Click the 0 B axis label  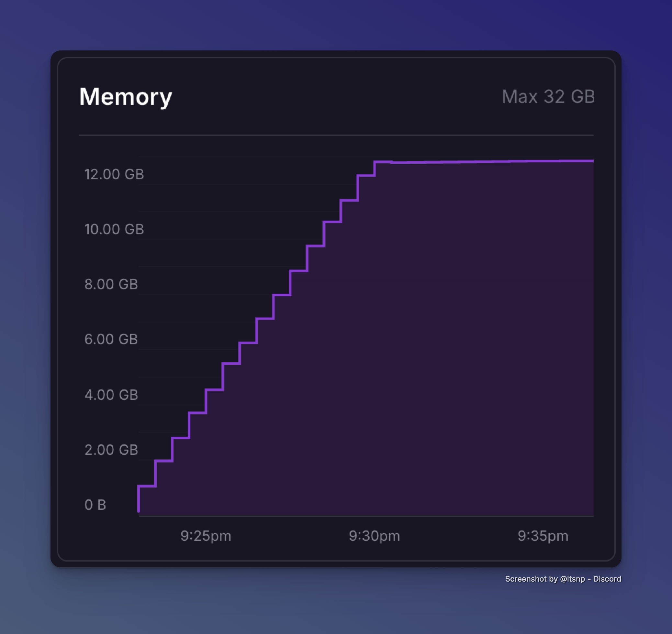point(95,505)
